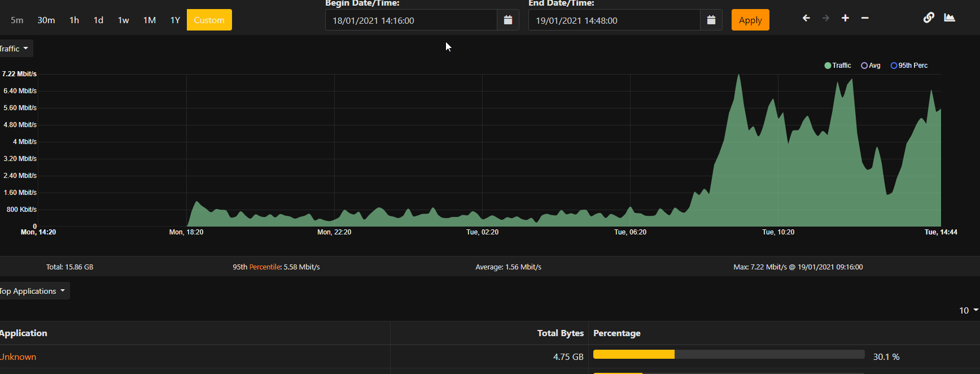This screenshot has height=374, width=980.
Task: Click the Mon, 18:20 axis label
Action: pos(186,232)
